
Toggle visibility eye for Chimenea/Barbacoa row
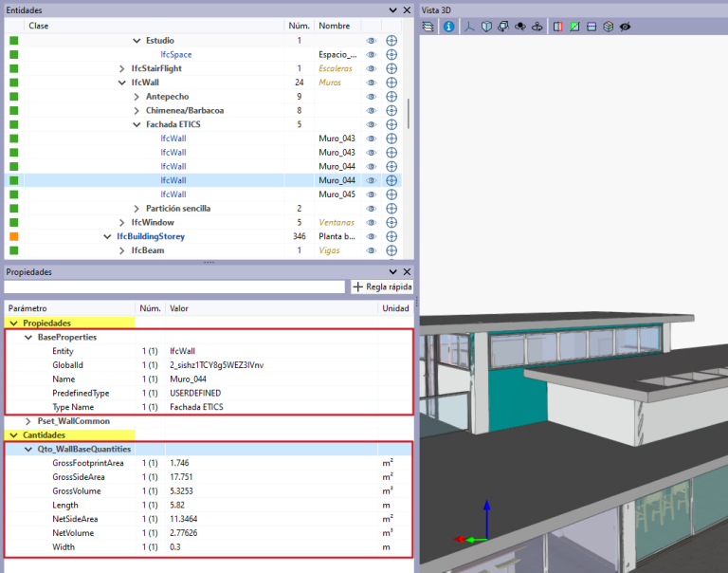click(371, 110)
